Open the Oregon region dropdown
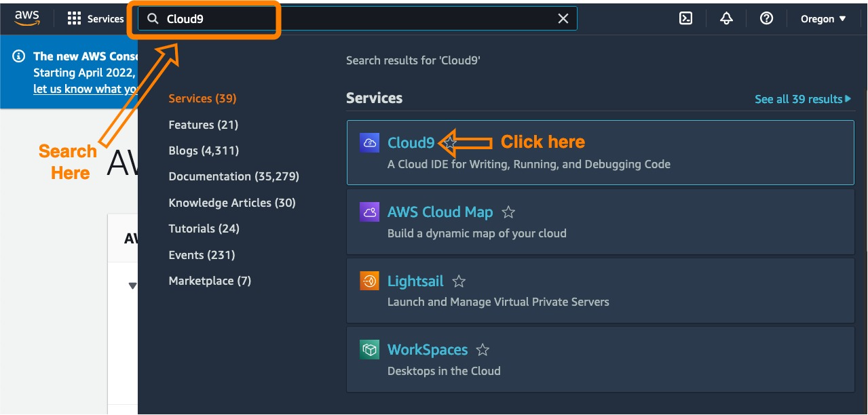 (x=823, y=19)
